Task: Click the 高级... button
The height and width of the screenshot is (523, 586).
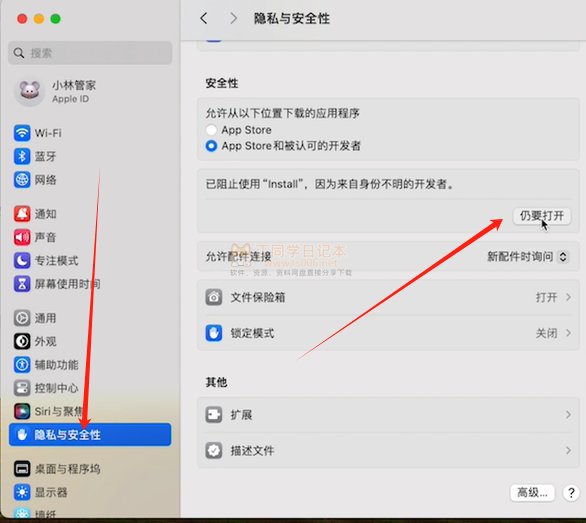Action: point(532,493)
